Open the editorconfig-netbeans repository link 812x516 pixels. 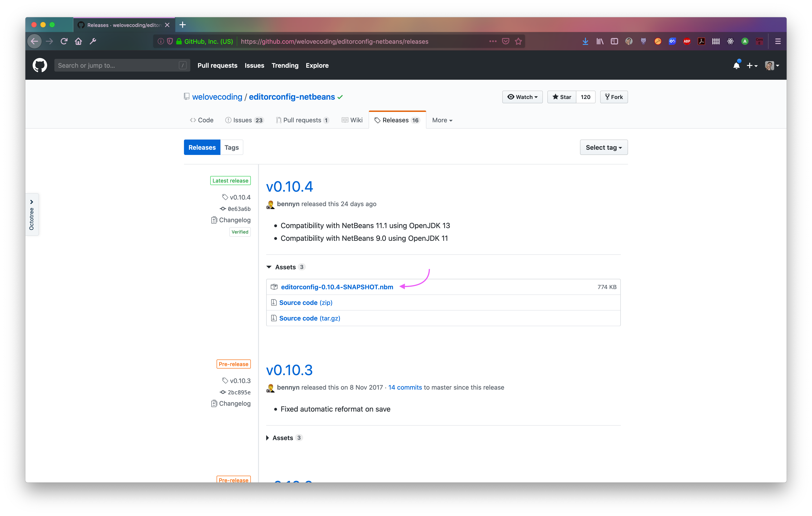coord(292,97)
